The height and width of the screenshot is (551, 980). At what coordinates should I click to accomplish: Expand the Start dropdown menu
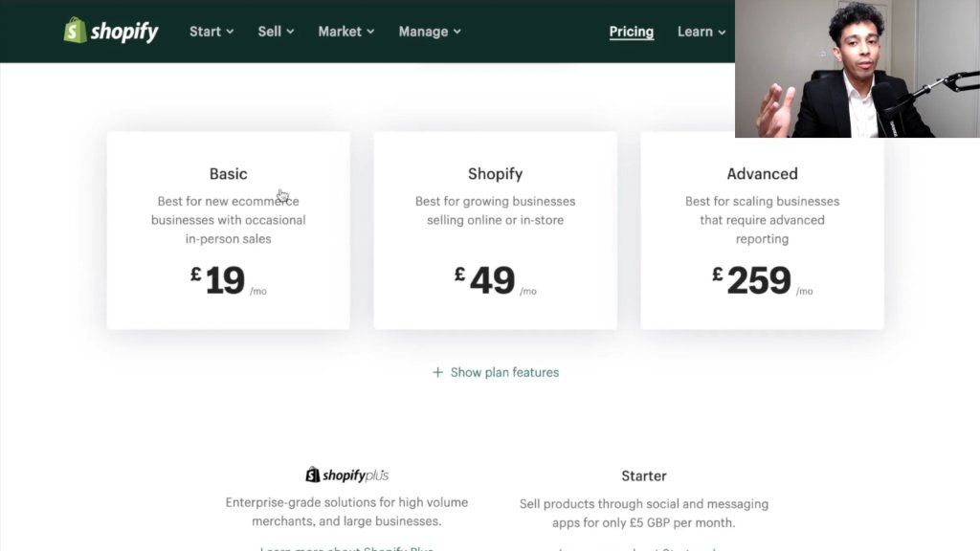click(212, 32)
